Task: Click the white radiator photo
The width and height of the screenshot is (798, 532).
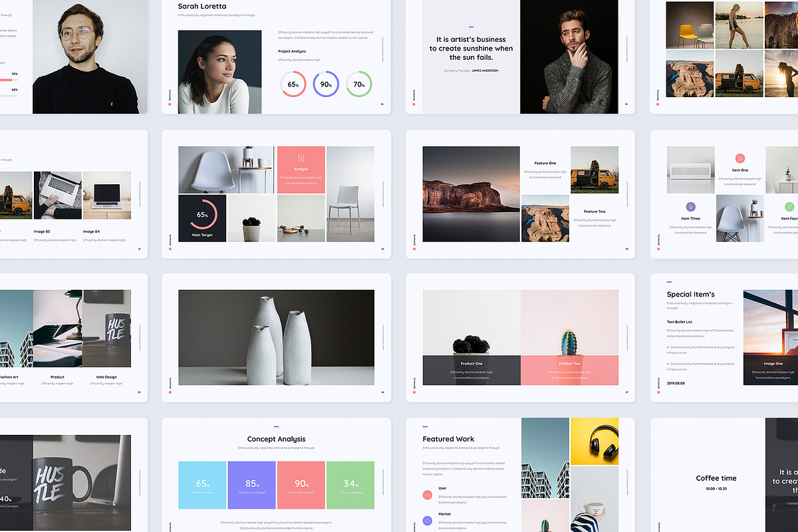Action: click(690, 170)
